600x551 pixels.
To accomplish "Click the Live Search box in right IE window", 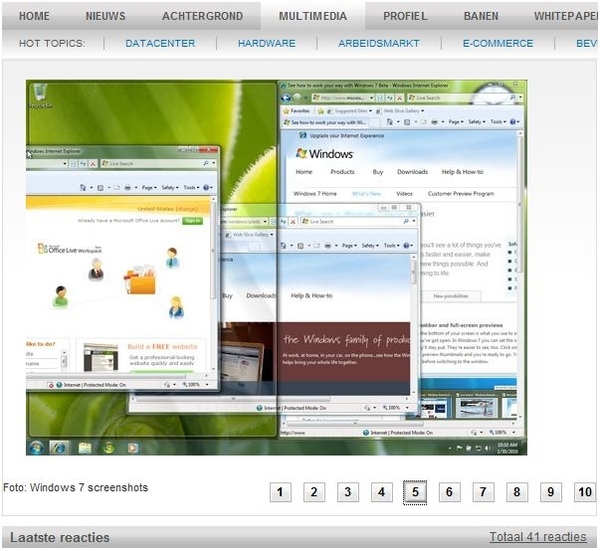I will click(x=461, y=98).
